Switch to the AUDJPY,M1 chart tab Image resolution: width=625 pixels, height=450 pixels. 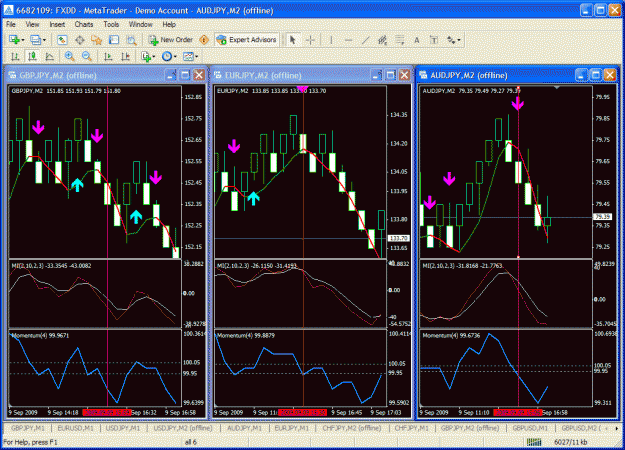point(244,428)
